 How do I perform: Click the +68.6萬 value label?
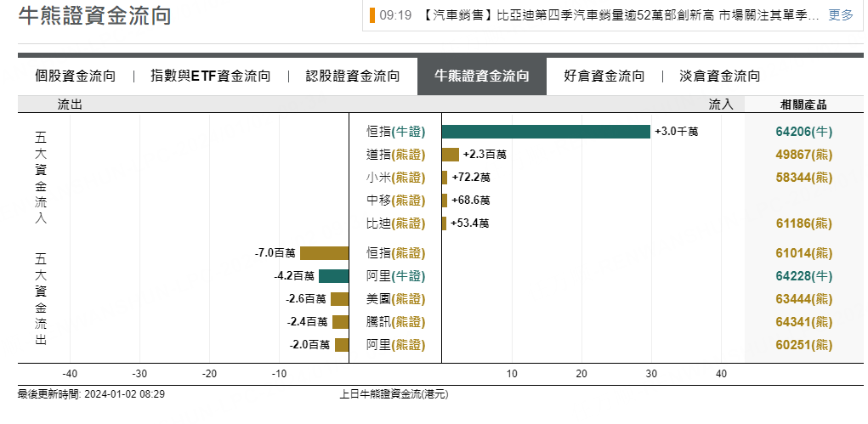470,201
